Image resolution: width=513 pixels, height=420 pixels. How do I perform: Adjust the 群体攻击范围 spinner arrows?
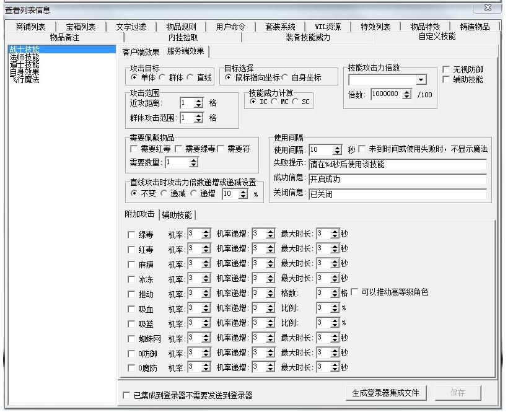199,118
